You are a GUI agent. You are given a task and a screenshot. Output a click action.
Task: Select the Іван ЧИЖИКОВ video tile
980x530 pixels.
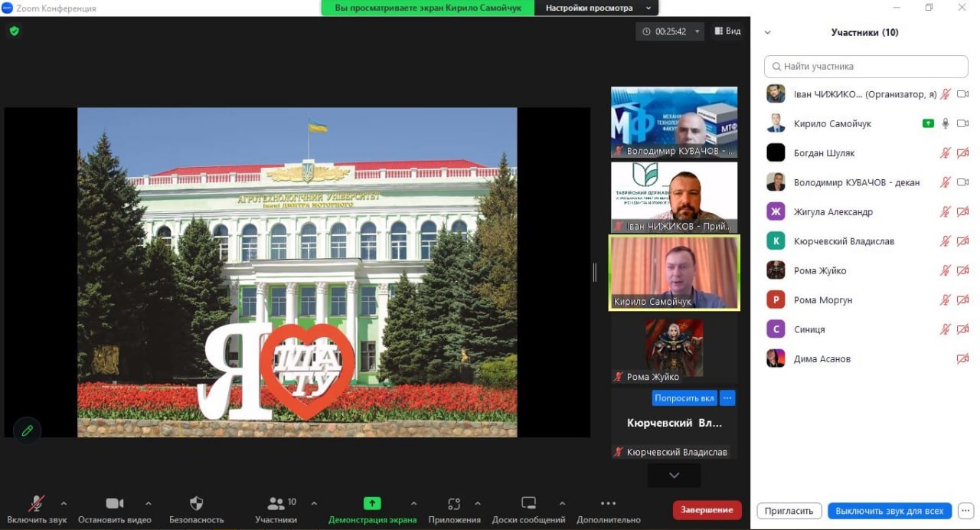pos(674,197)
